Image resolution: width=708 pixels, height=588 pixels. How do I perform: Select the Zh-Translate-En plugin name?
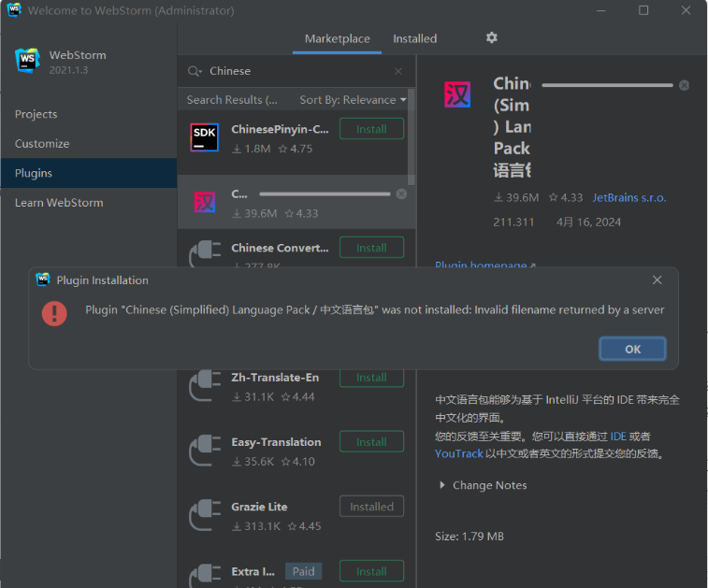pos(275,378)
